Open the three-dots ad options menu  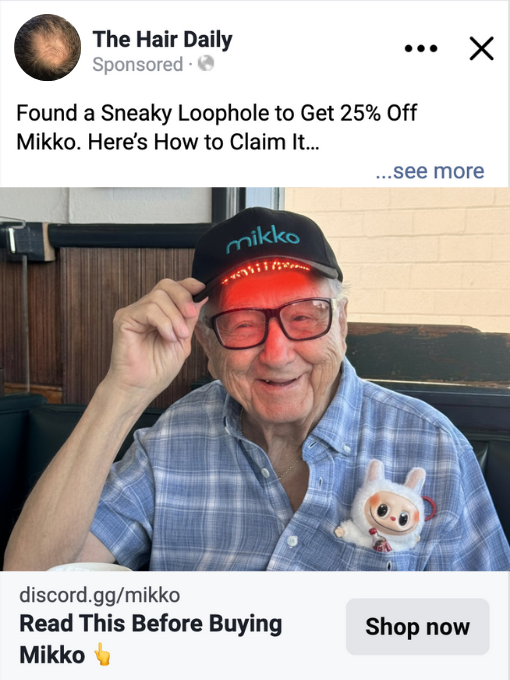(421, 48)
